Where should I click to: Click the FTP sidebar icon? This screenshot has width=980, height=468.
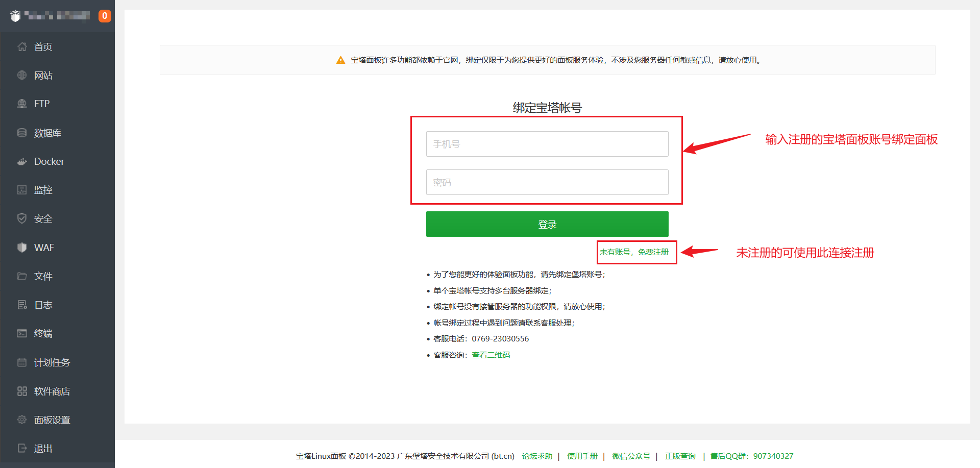22,104
